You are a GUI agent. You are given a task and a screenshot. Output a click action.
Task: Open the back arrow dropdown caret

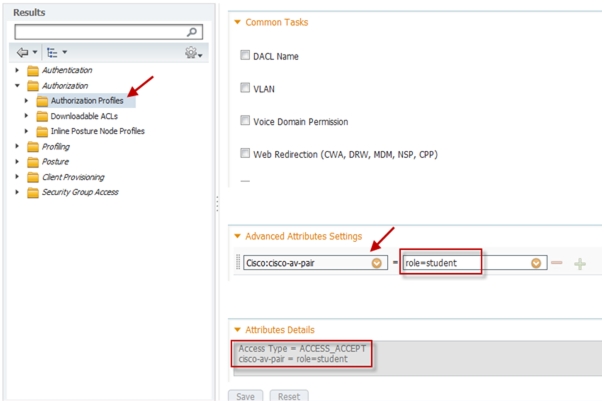(x=35, y=52)
